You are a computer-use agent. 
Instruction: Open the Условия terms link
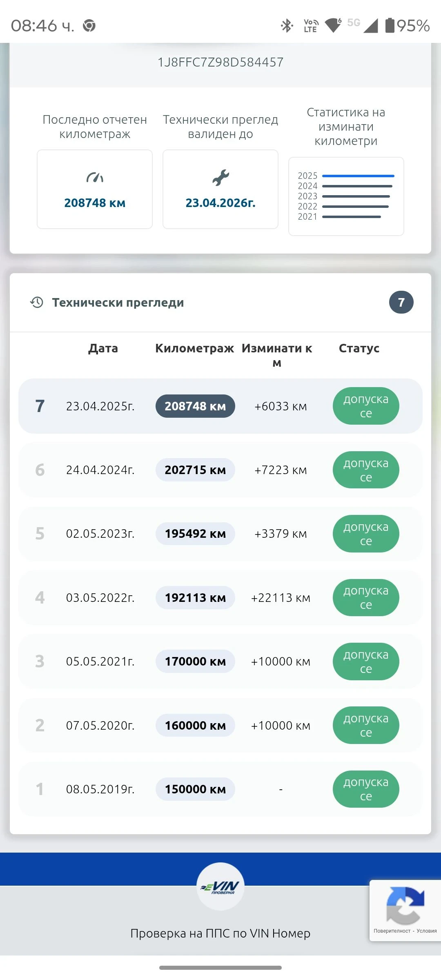(x=426, y=931)
